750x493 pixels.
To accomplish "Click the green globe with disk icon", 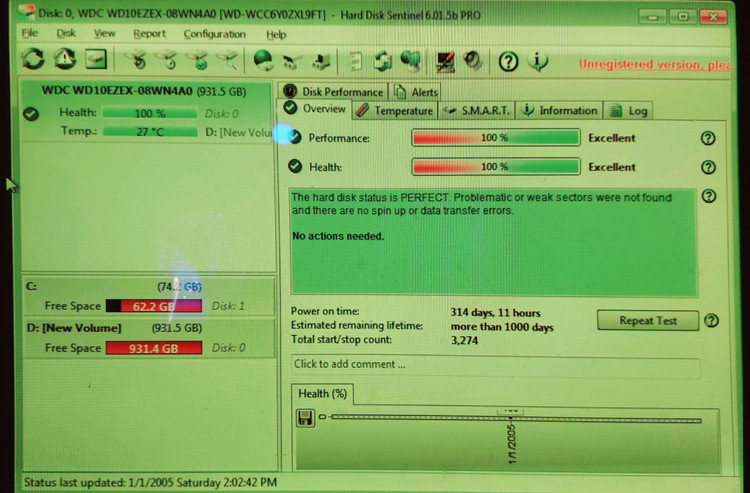I will pos(263,61).
